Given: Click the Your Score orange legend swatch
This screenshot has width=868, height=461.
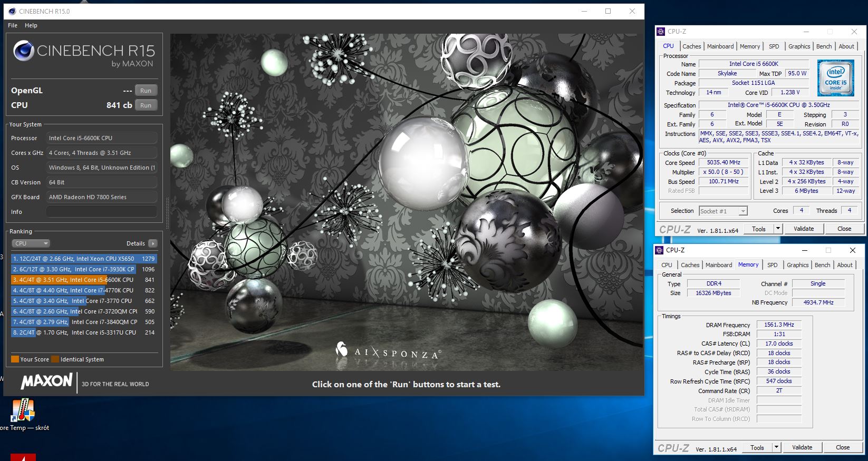Looking at the screenshot, I should (15, 359).
